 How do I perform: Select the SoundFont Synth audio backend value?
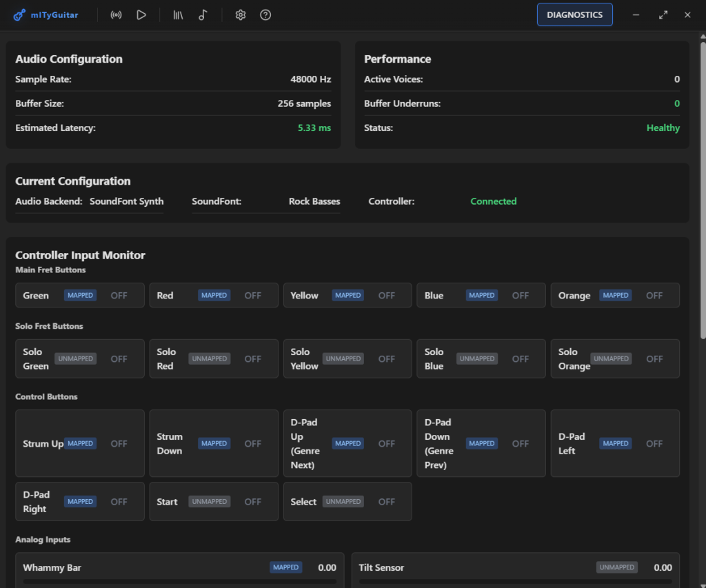(127, 201)
